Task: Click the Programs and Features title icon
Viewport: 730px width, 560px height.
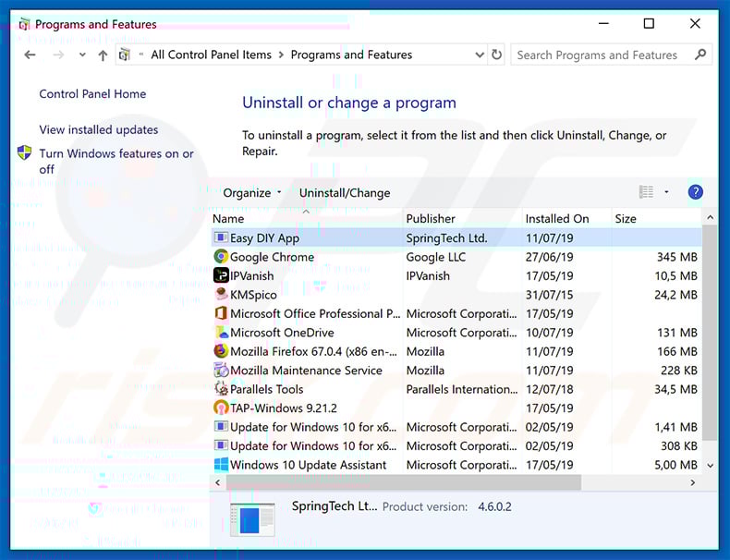Action: point(25,24)
